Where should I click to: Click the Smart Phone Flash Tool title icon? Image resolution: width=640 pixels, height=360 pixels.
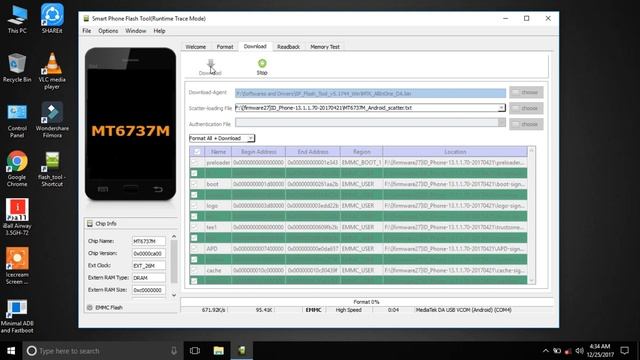click(86, 18)
